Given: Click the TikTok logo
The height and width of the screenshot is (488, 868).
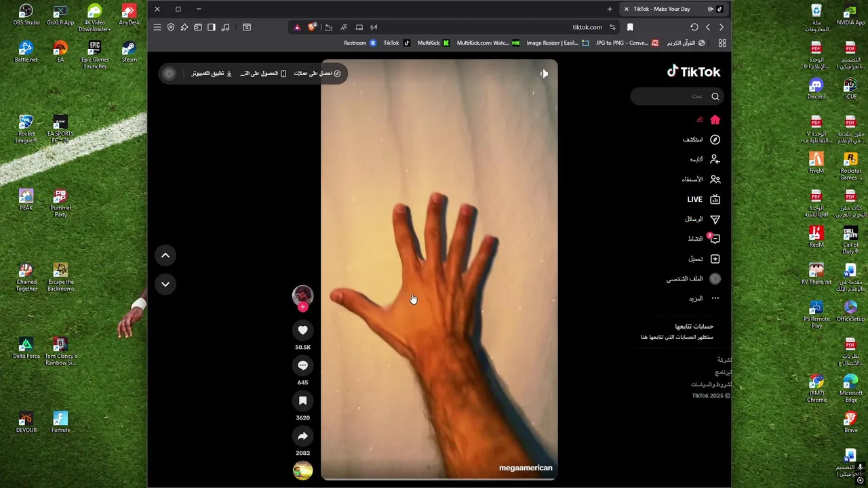Looking at the screenshot, I should tap(693, 71).
